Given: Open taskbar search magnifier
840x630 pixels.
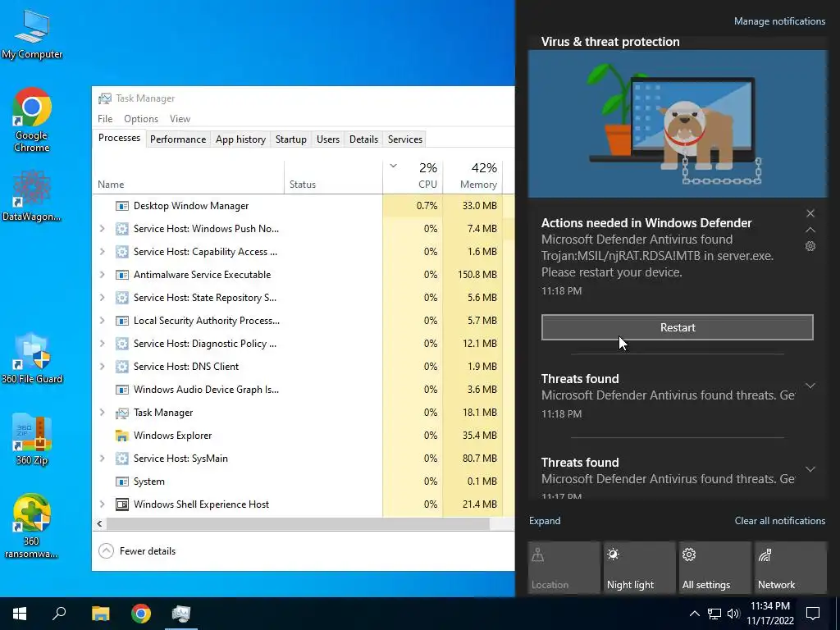Looking at the screenshot, I should (59, 614).
